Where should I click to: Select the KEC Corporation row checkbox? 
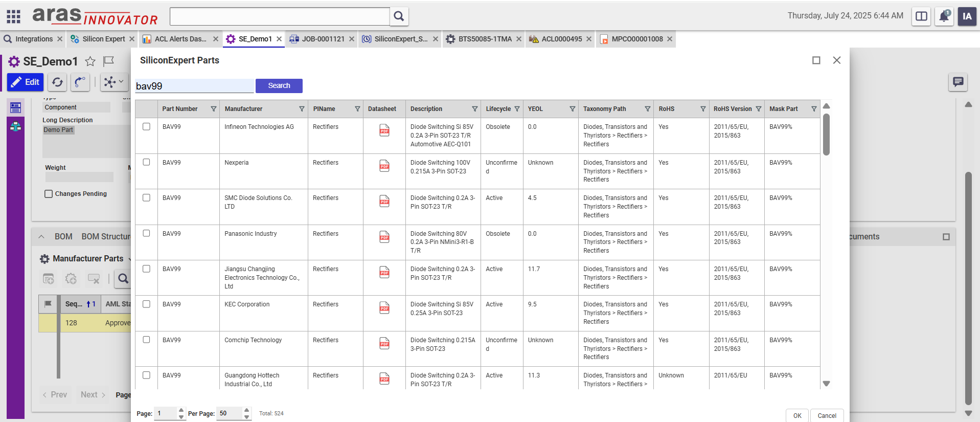click(x=146, y=304)
